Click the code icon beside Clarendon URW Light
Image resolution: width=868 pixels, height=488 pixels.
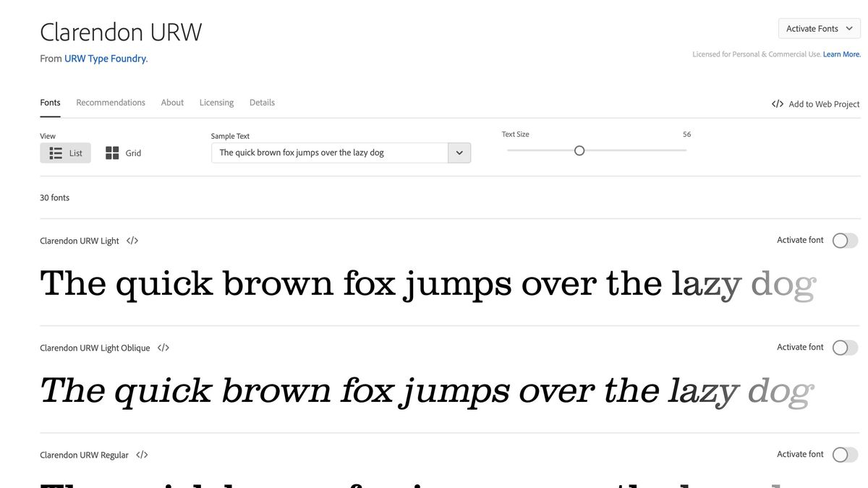pos(132,240)
